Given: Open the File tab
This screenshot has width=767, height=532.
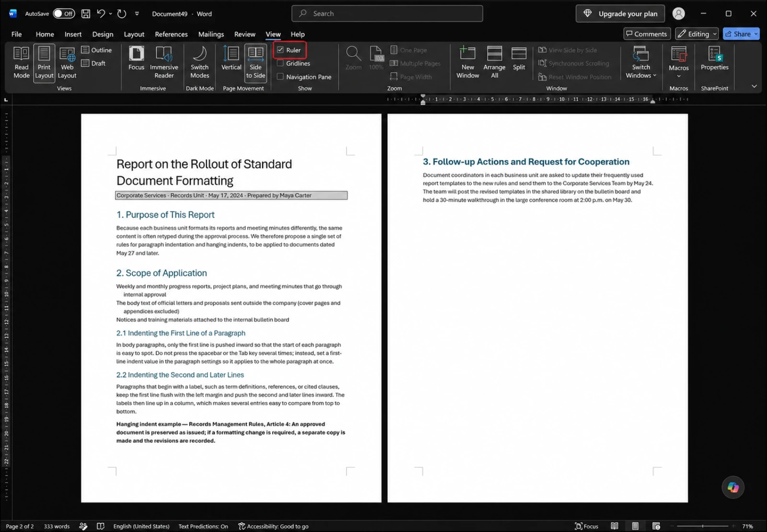Looking at the screenshot, I should point(17,34).
